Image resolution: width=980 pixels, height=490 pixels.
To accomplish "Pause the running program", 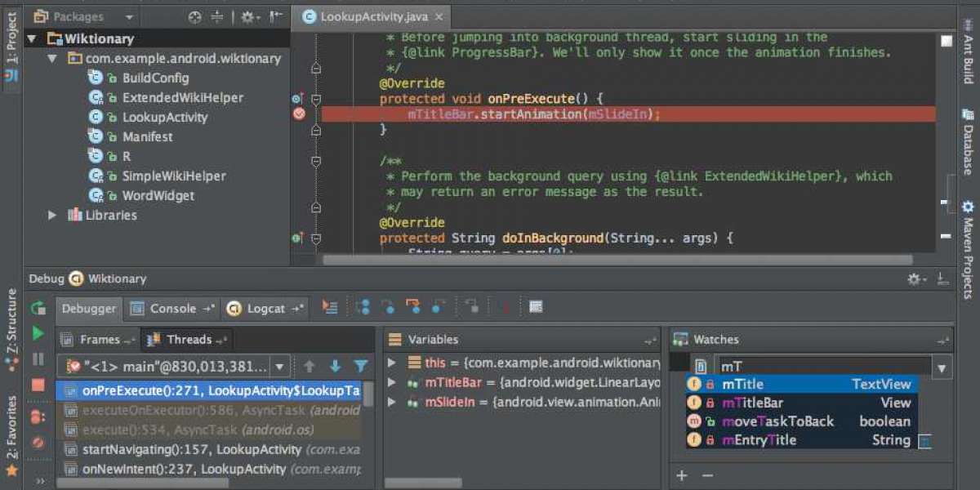I will (38, 359).
